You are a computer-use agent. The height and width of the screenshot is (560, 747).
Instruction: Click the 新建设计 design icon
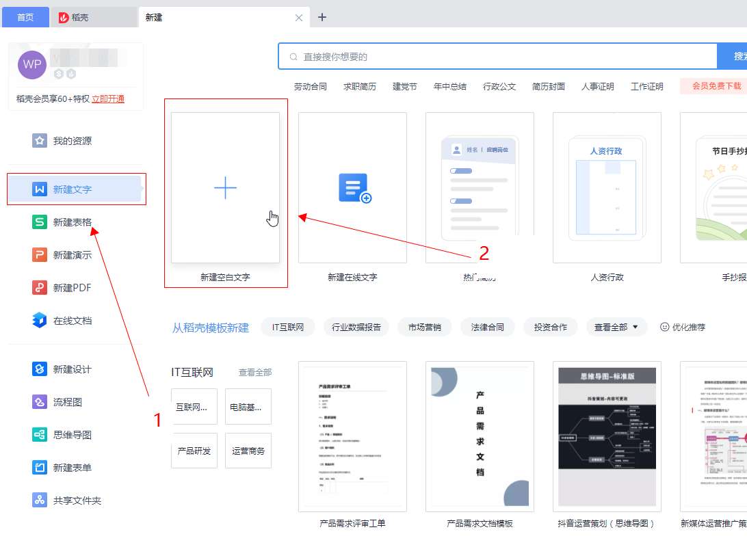coord(40,369)
